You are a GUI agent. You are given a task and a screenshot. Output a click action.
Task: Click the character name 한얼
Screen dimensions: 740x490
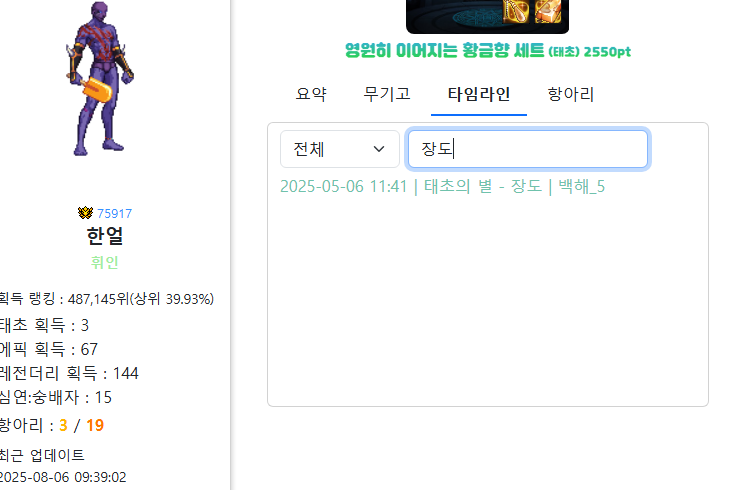(105, 236)
